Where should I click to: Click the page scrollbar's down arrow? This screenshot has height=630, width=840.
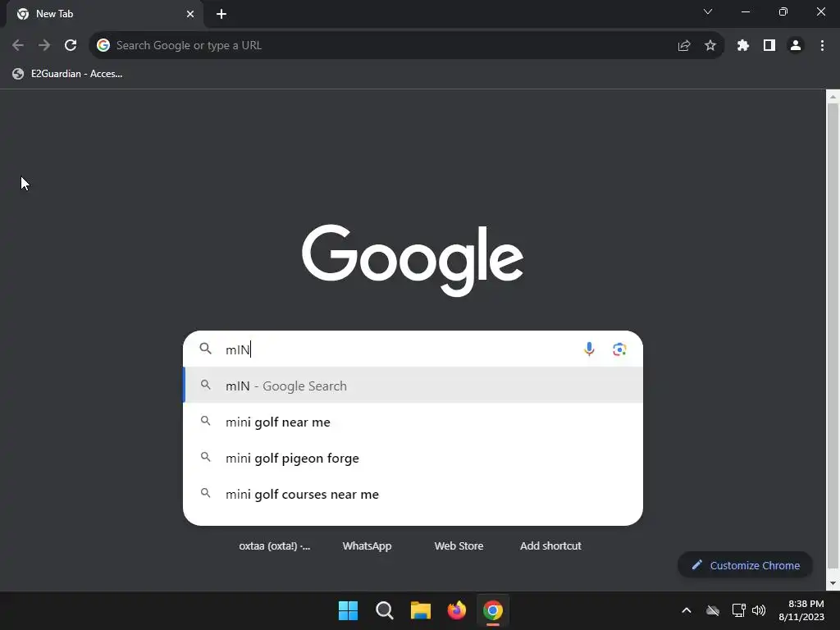[833, 583]
